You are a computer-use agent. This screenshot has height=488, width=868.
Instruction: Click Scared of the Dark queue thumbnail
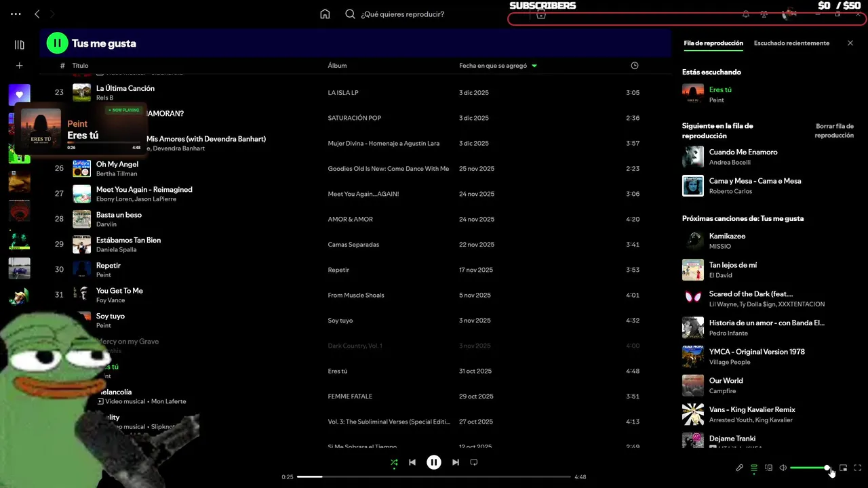tap(693, 298)
